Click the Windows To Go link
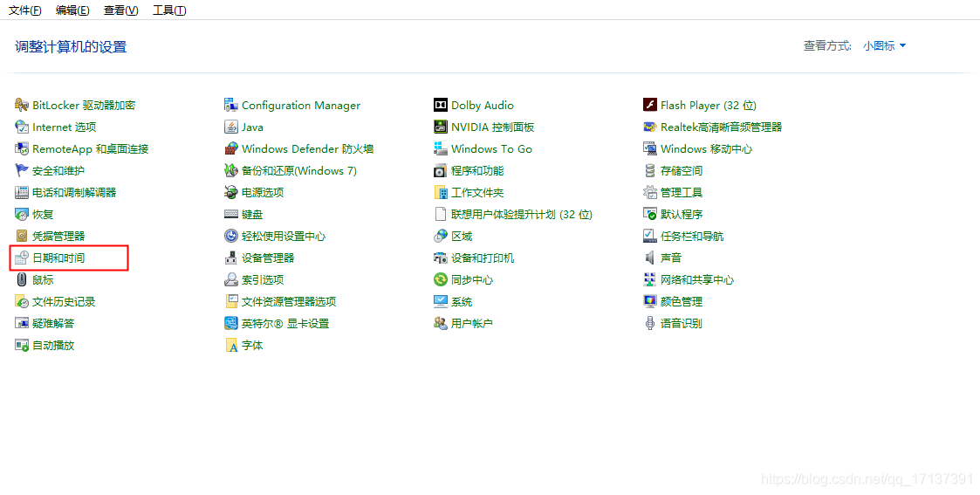Viewport: 980px width, 495px height. point(491,148)
